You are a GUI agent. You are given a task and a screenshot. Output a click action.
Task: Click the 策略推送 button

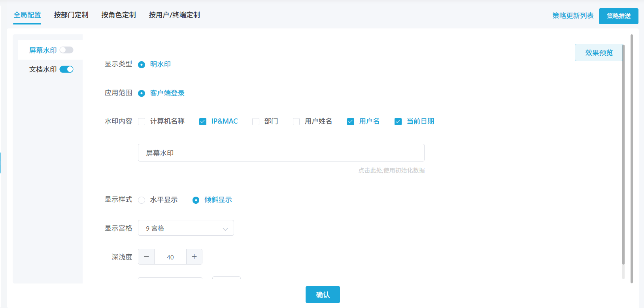click(x=618, y=16)
